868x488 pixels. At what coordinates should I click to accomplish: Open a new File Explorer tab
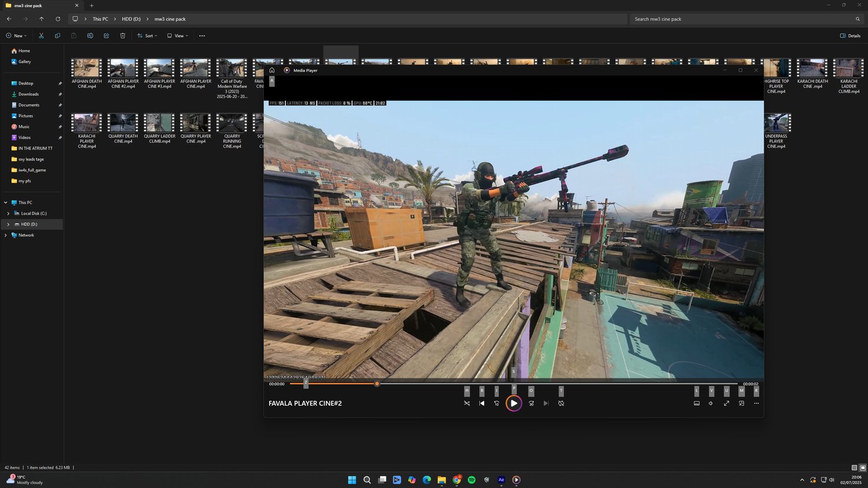(x=91, y=5)
